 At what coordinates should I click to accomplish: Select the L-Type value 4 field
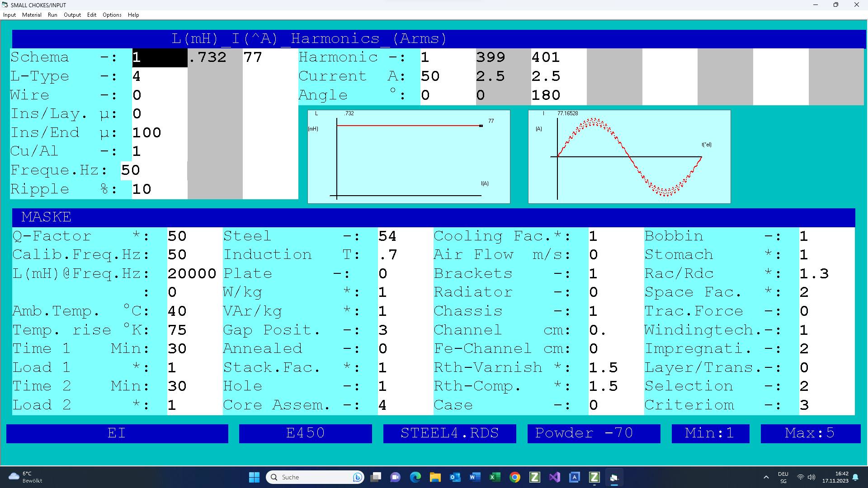pyautogui.click(x=160, y=76)
